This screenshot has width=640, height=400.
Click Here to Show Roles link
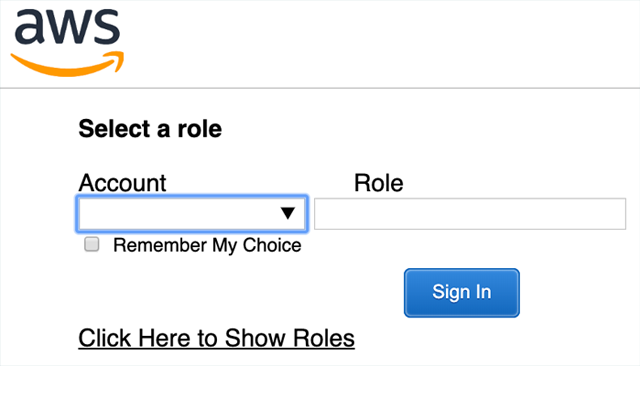pyautogui.click(x=216, y=338)
